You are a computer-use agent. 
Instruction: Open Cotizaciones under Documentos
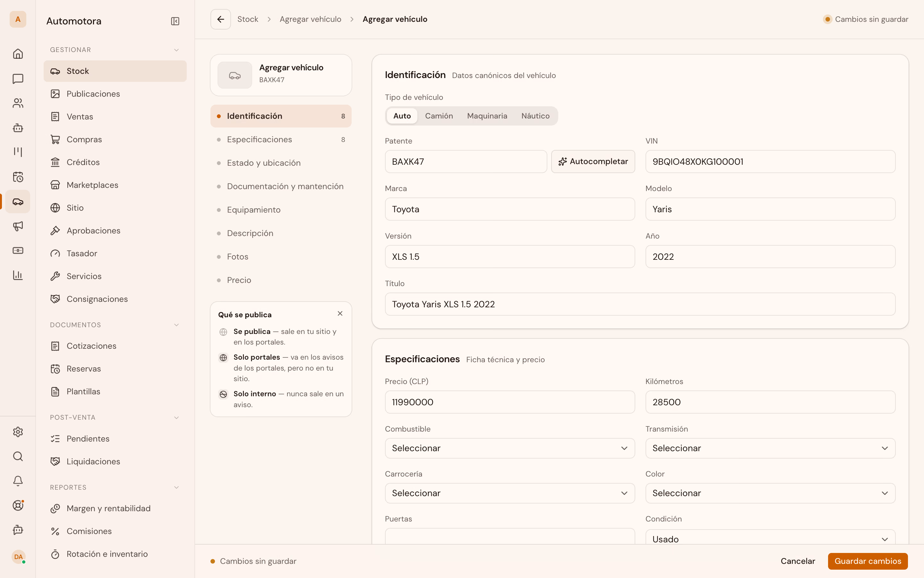(115, 346)
